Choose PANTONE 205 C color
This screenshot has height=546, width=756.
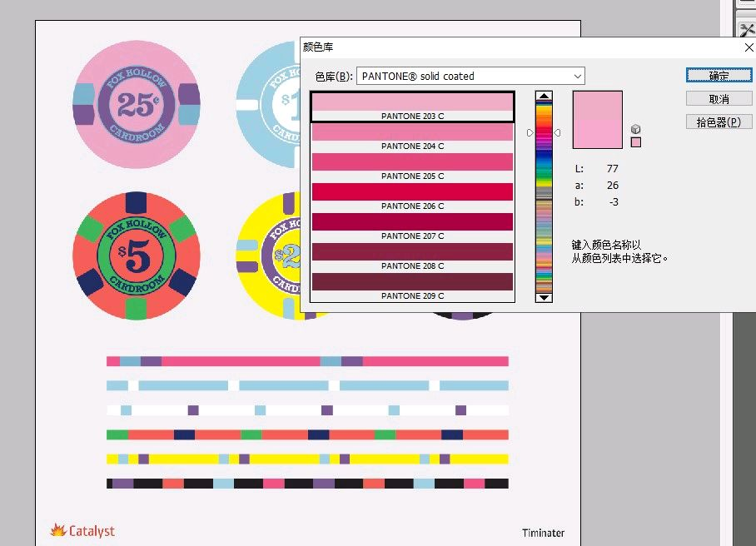(412, 166)
